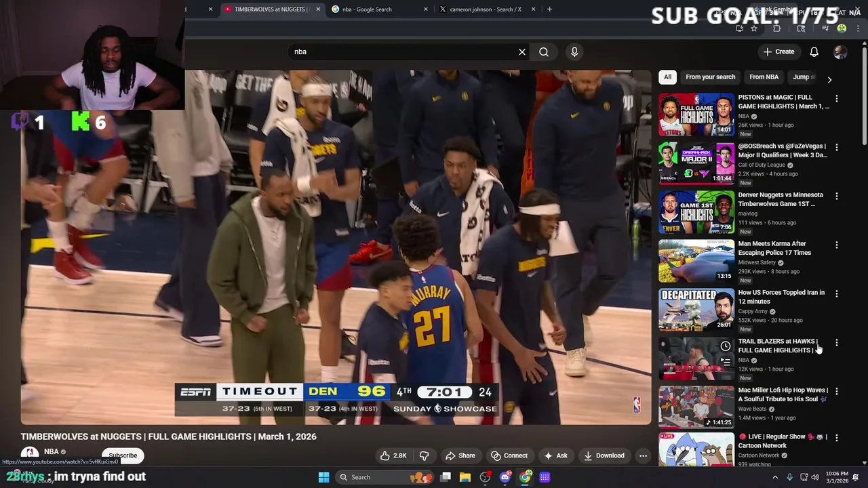The height and width of the screenshot is (488, 868).
Task: Open Task View on taskbar
Action: [446, 477]
